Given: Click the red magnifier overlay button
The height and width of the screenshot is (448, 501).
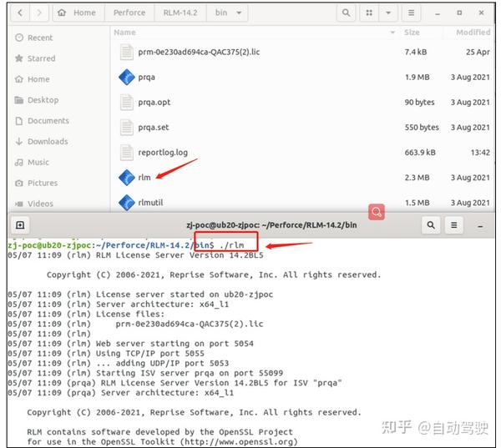Looking at the screenshot, I should pos(377,212).
